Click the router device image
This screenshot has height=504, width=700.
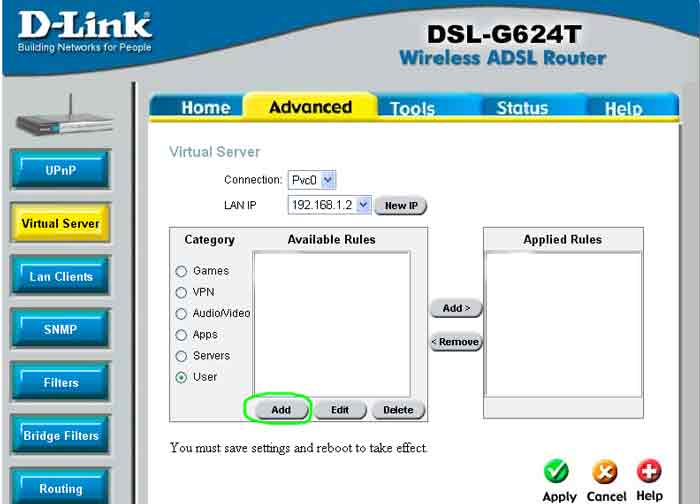(x=65, y=116)
